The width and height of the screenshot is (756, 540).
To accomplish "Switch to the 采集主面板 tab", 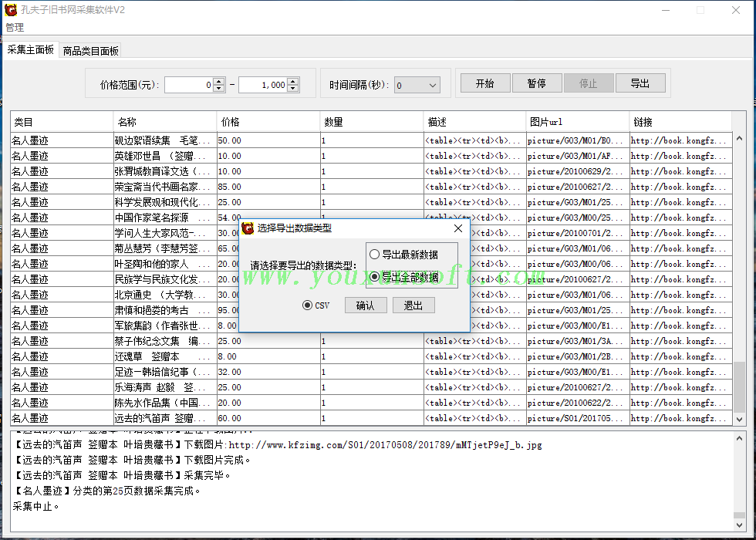I will click(x=31, y=49).
